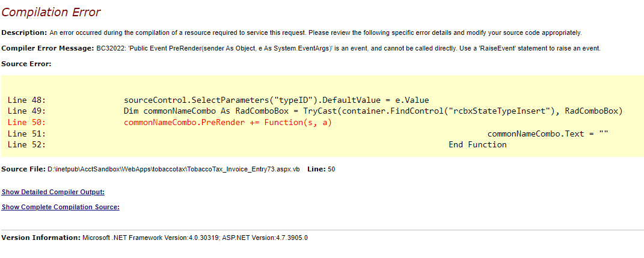Click the Description label text

[x=24, y=32]
